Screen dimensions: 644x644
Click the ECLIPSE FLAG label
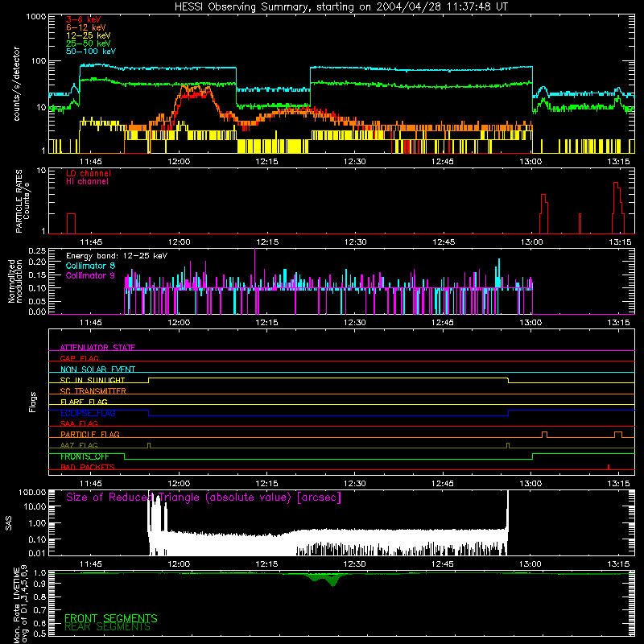(88, 413)
